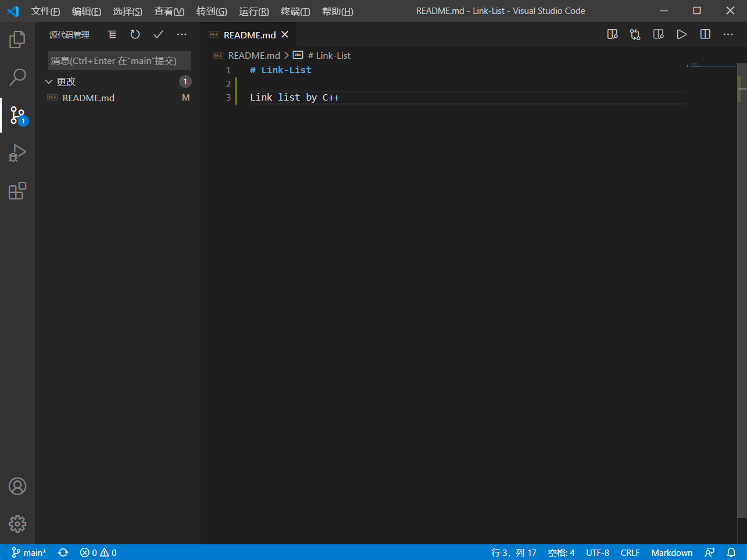
Task: Open the 帮助(H) menu
Action: click(338, 11)
